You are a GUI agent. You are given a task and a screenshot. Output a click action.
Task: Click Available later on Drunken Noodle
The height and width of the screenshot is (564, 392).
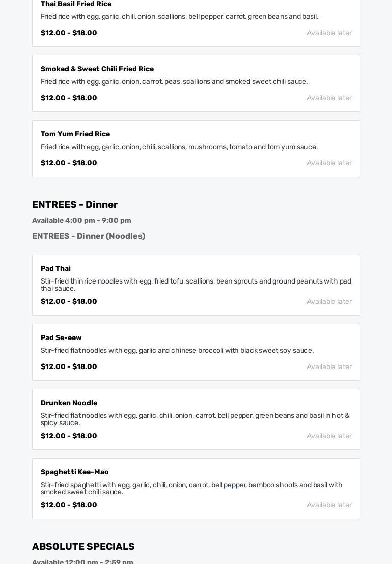[x=329, y=436]
